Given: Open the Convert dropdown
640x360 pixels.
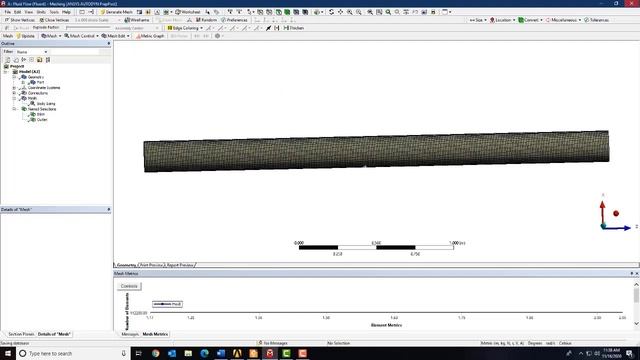Looking at the screenshot, I should [x=530, y=20].
